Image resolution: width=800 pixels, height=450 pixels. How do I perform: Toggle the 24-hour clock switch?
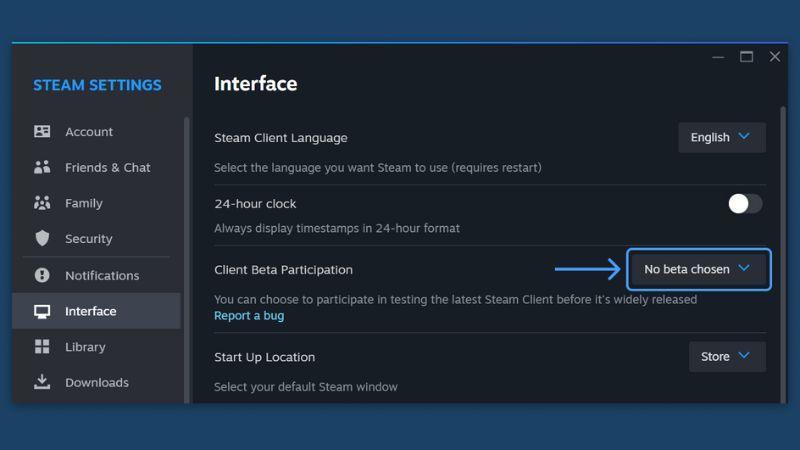tap(745, 204)
